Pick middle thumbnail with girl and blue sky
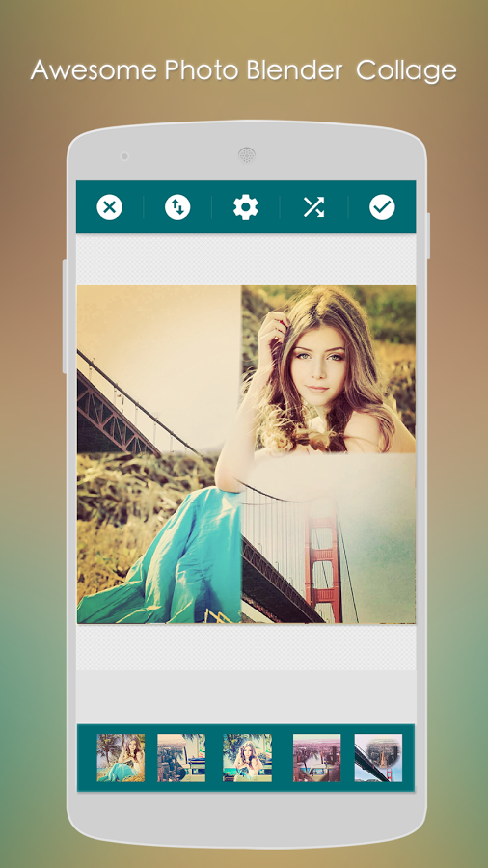The height and width of the screenshot is (868, 488). [x=247, y=758]
